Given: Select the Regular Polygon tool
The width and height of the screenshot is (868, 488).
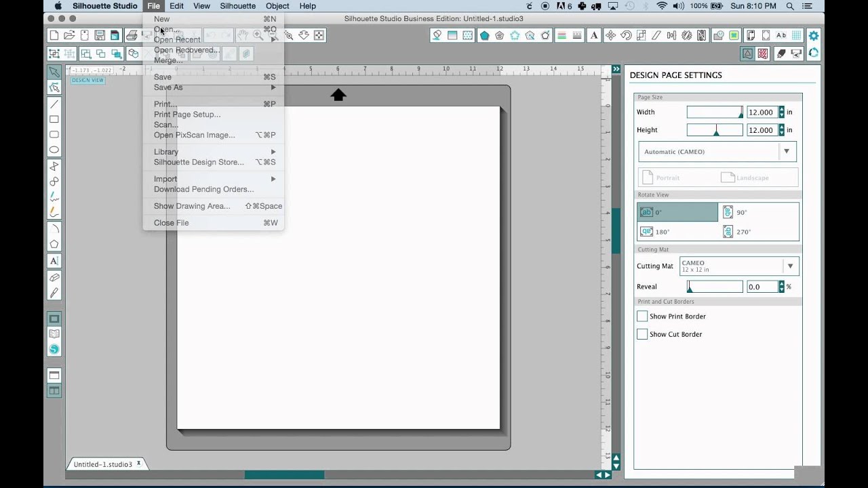Looking at the screenshot, I should click(x=54, y=245).
